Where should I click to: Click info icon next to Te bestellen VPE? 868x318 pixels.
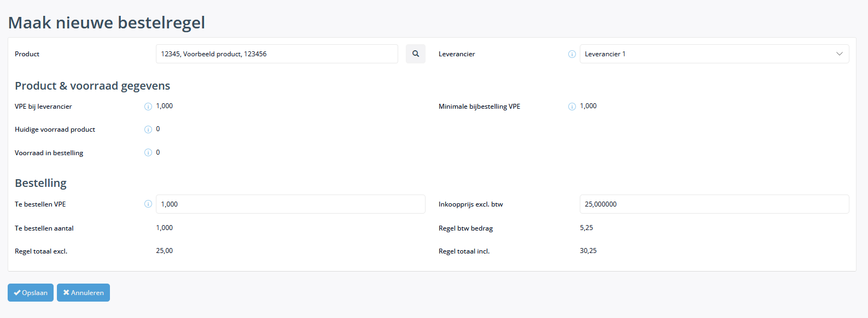(148, 204)
